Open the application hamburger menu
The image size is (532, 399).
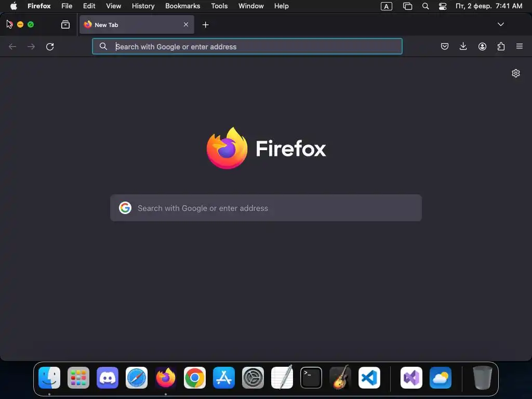coord(520,46)
